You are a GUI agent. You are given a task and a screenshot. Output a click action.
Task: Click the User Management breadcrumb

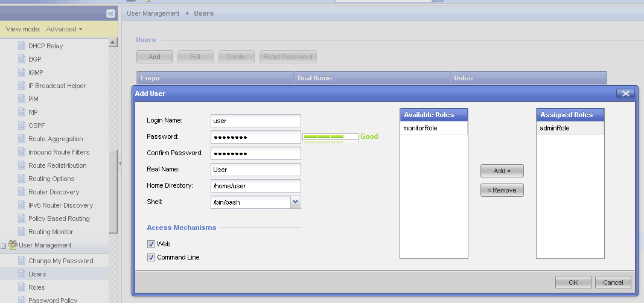(153, 13)
